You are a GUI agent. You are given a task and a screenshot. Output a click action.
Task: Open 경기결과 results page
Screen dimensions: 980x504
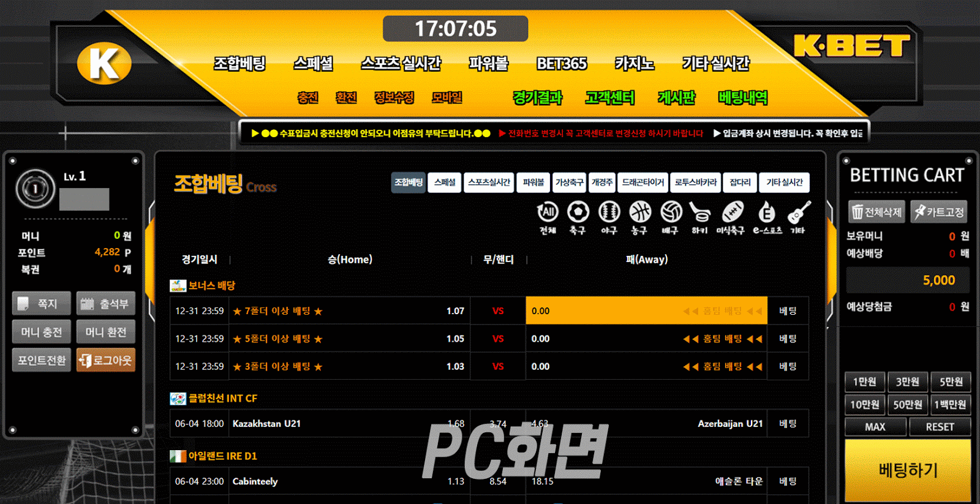click(537, 97)
